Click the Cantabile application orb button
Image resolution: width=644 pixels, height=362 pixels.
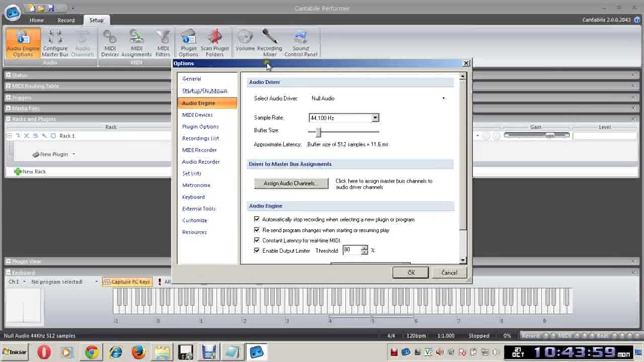pos(13,13)
